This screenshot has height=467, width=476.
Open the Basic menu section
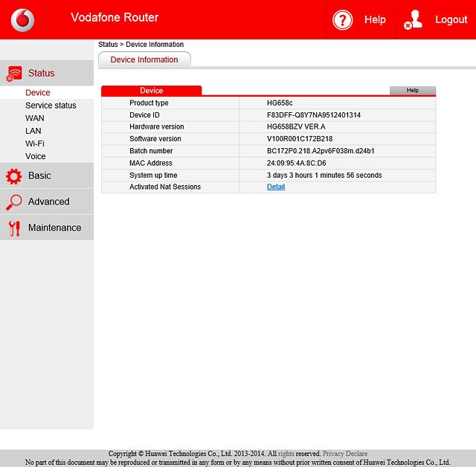[x=47, y=175]
